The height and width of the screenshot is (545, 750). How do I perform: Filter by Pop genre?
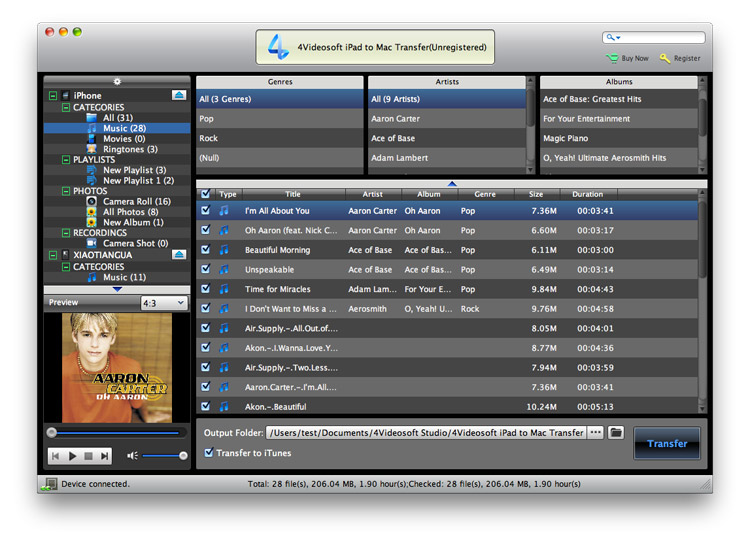click(280, 119)
